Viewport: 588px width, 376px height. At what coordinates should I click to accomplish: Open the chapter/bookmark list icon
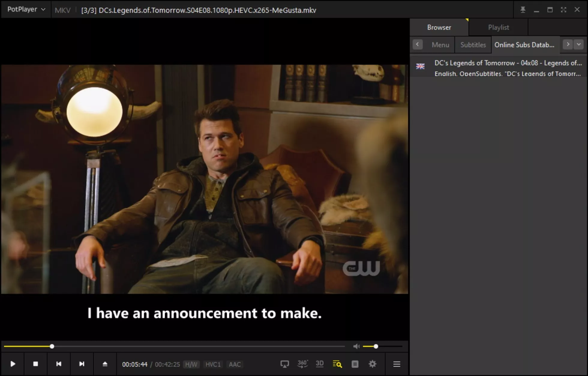[x=355, y=364]
